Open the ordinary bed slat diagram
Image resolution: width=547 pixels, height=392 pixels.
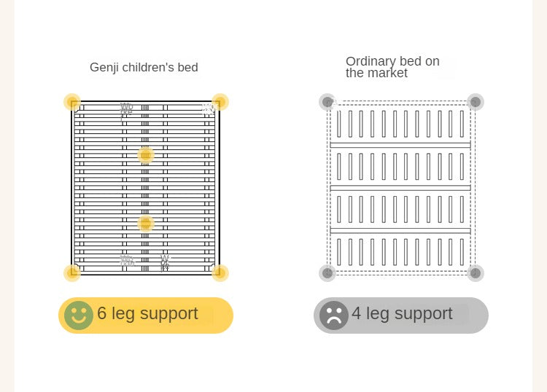401,188
